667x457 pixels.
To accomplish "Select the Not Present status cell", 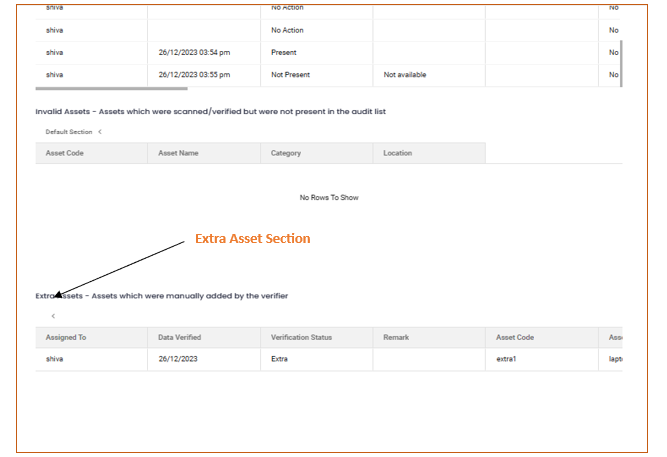I will [290, 75].
